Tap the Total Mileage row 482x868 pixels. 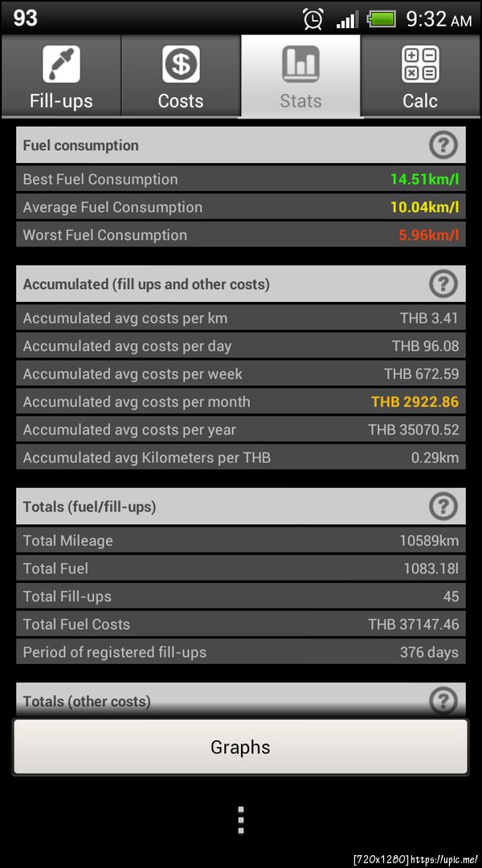[240, 540]
